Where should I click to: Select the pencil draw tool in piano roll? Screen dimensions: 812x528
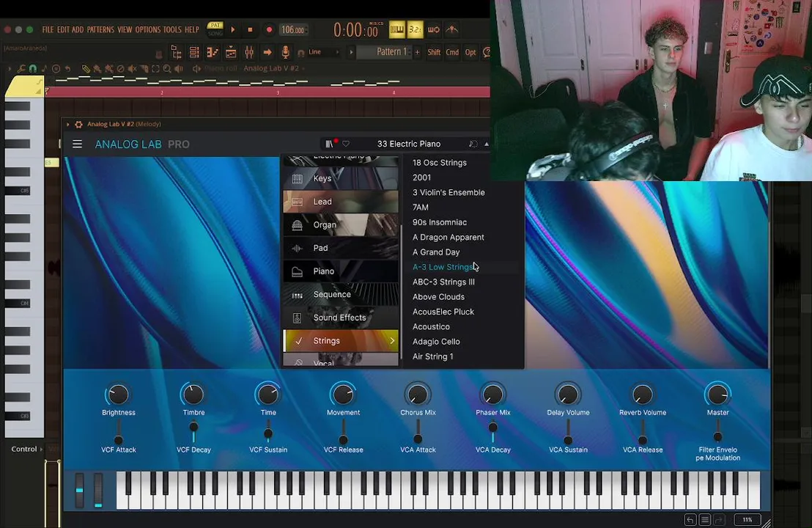click(x=86, y=68)
